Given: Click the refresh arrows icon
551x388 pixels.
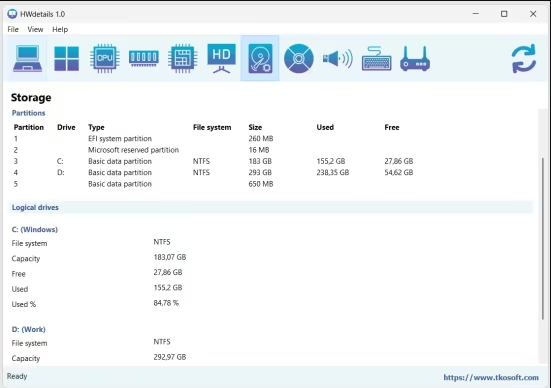Looking at the screenshot, I should click(x=524, y=58).
